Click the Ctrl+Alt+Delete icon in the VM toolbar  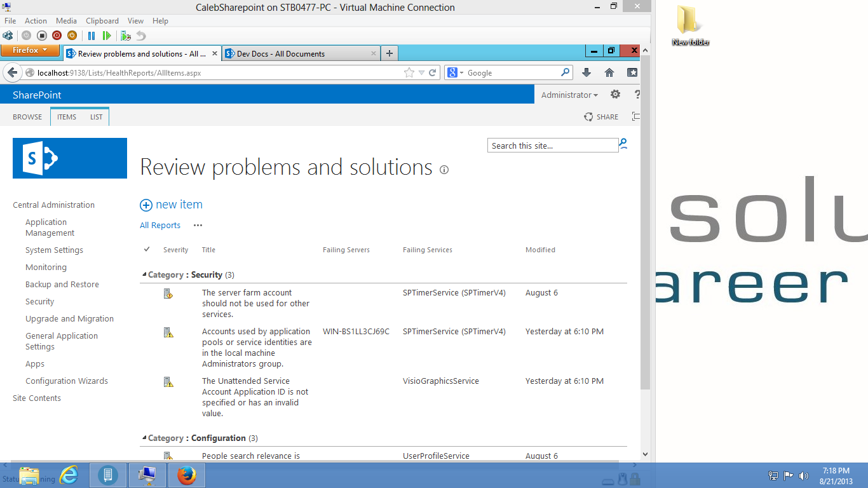coord(8,36)
